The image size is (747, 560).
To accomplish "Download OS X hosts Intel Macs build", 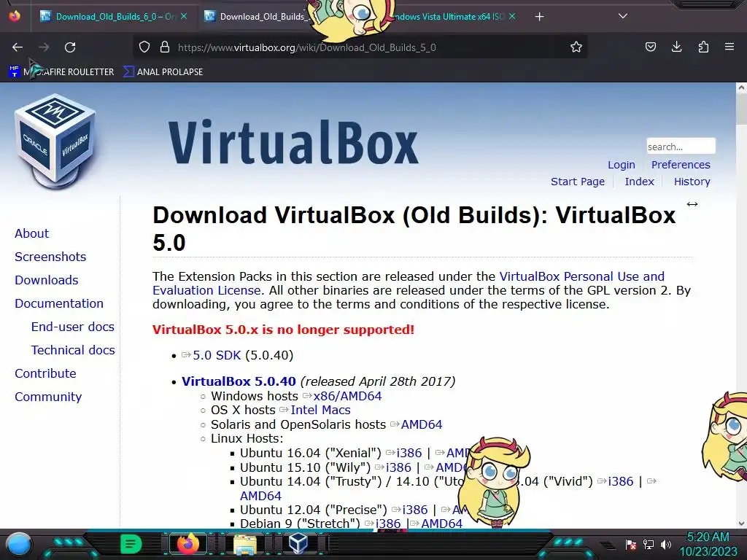I will (321, 410).
